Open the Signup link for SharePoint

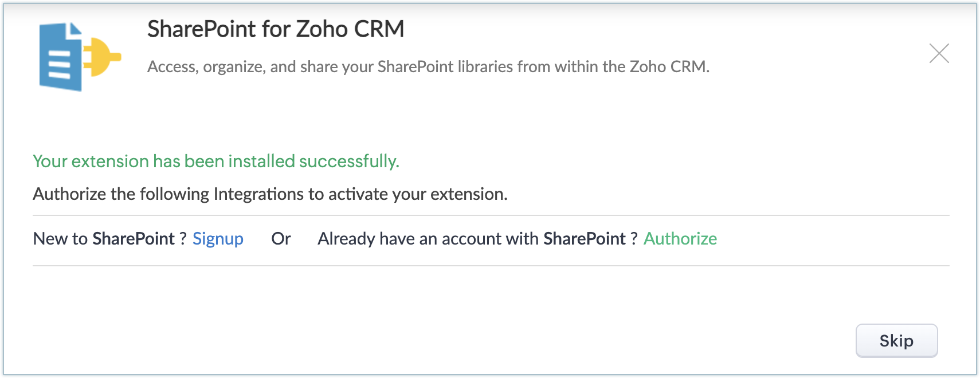pyautogui.click(x=218, y=239)
